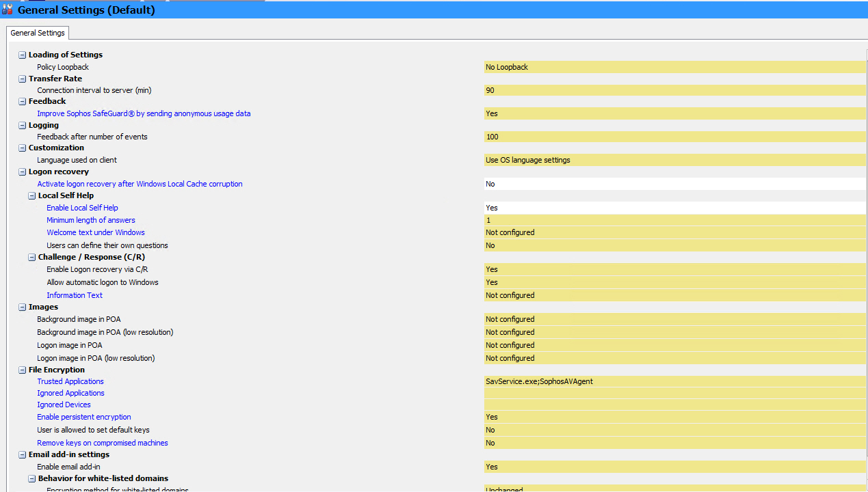This screenshot has height=492, width=868.
Task: Collapse the Customization section
Action: (23, 148)
